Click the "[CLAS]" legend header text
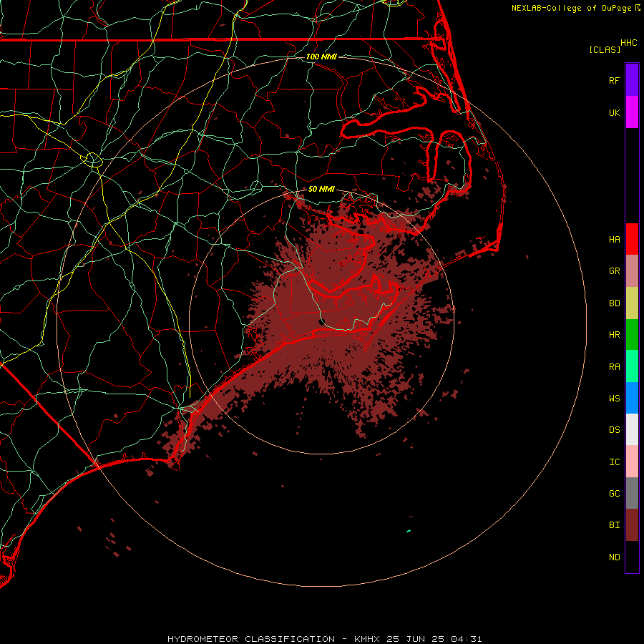 click(x=605, y=49)
